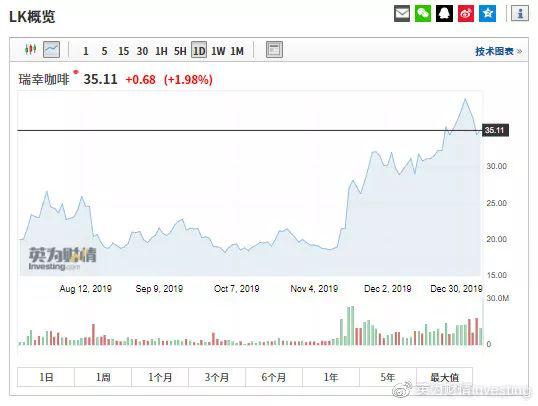This screenshot has width=538, height=406.
Task: Select the 5H interval
Action: [x=180, y=51]
